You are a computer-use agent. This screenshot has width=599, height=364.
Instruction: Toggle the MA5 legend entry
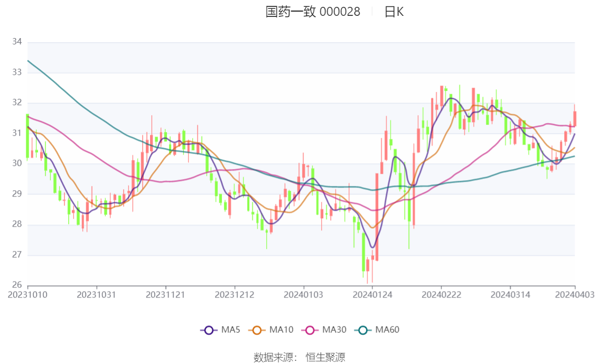pos(220,330)
